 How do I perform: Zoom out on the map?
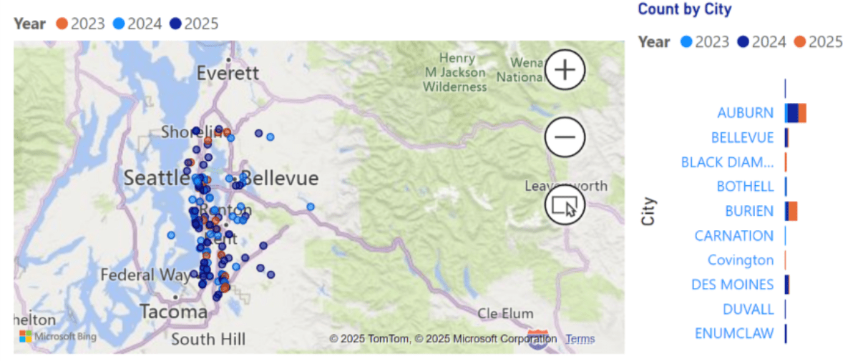[x=565, y=137]
